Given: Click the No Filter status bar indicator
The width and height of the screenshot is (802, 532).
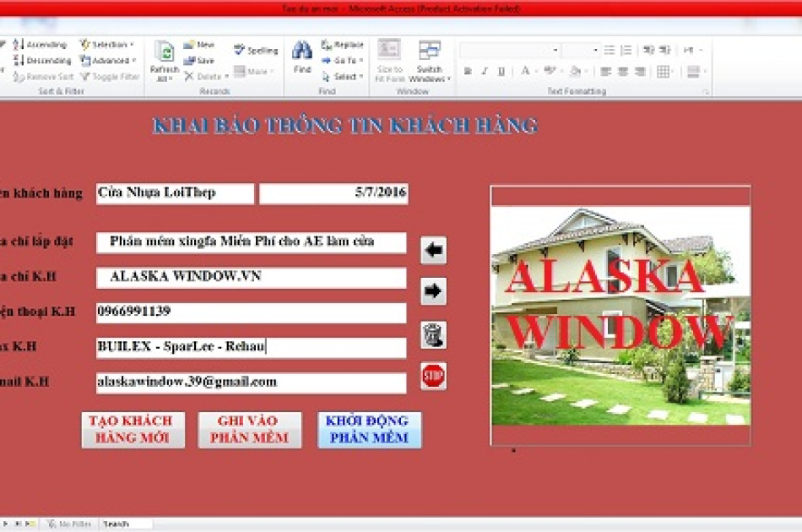Looking at the screenshot, I should tap(69, 524).
